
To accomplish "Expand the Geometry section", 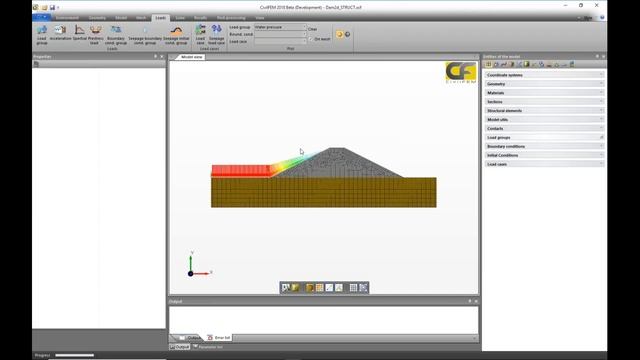I will tap(544, 84).
